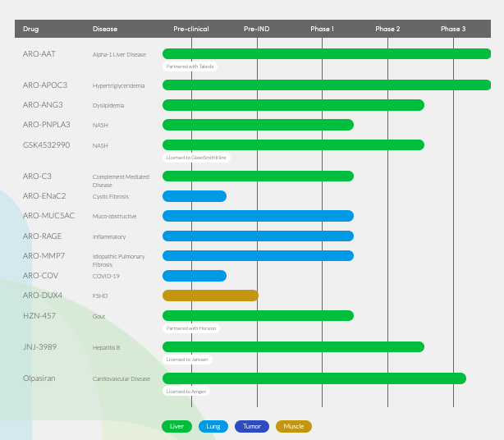Click the Idiopathic Pulmonary Fibrosis text
The image size is (504, 440).
click(x=118, y=260)
